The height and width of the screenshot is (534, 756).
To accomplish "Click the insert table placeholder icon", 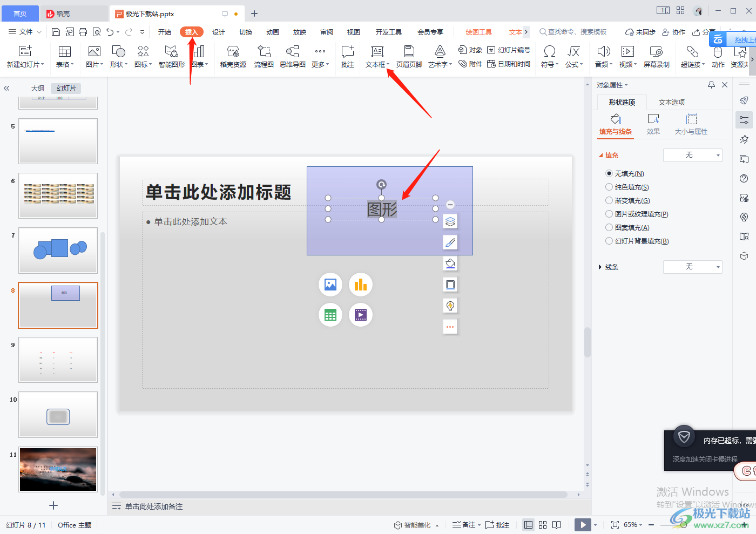I will coord(330,315).
